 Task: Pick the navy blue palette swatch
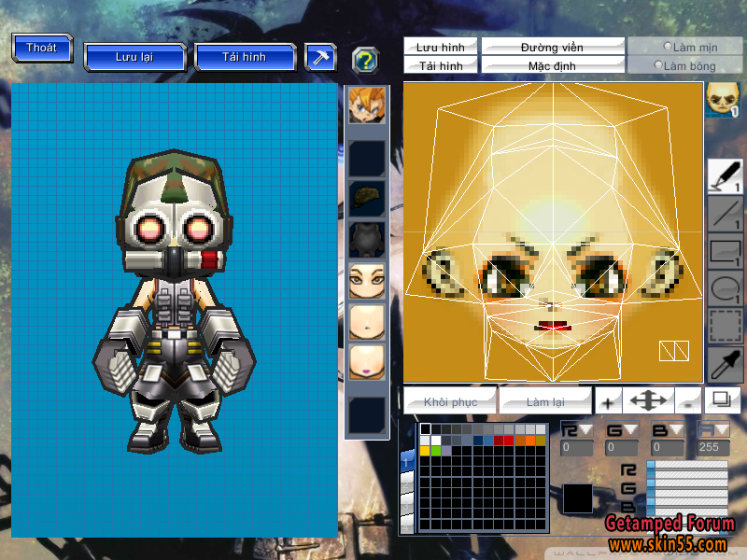click(477, 440)
